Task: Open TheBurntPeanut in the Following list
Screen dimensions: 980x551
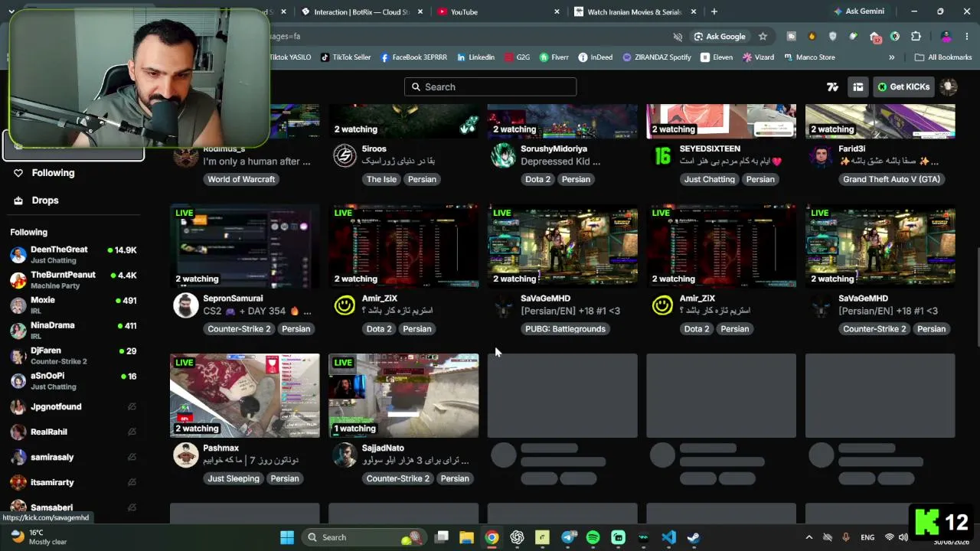Action: coord(73,280)
